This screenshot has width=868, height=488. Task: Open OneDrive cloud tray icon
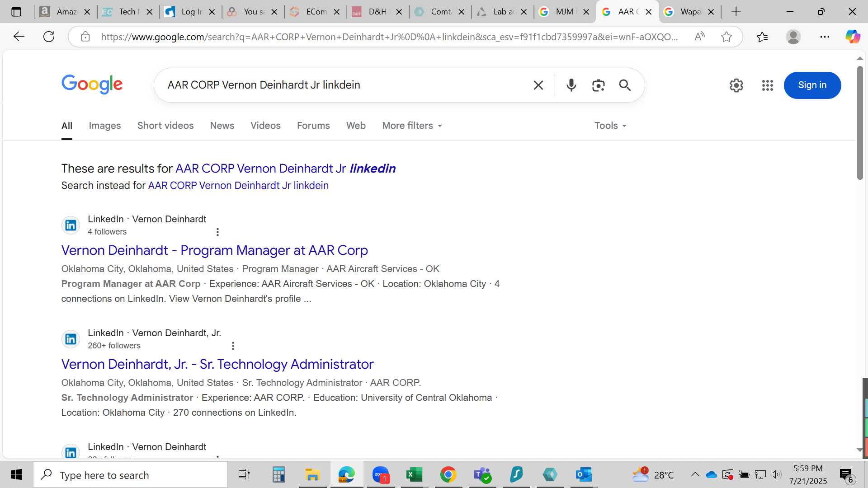coord(711,474)
